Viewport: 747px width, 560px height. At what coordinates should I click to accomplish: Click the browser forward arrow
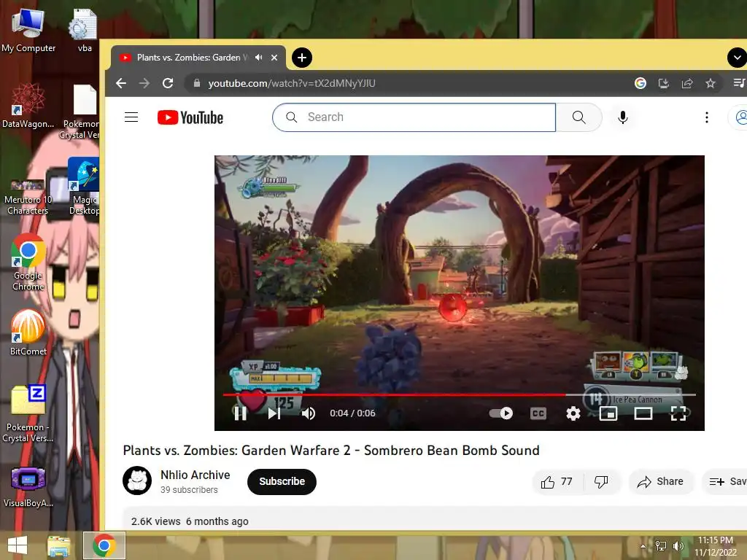tap(144, 83)
